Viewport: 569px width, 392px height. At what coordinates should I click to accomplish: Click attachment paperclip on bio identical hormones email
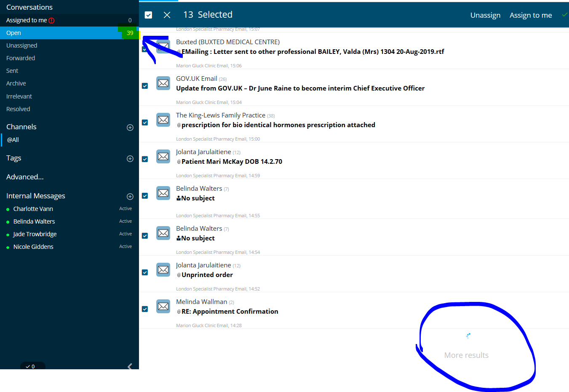[179, 125]
